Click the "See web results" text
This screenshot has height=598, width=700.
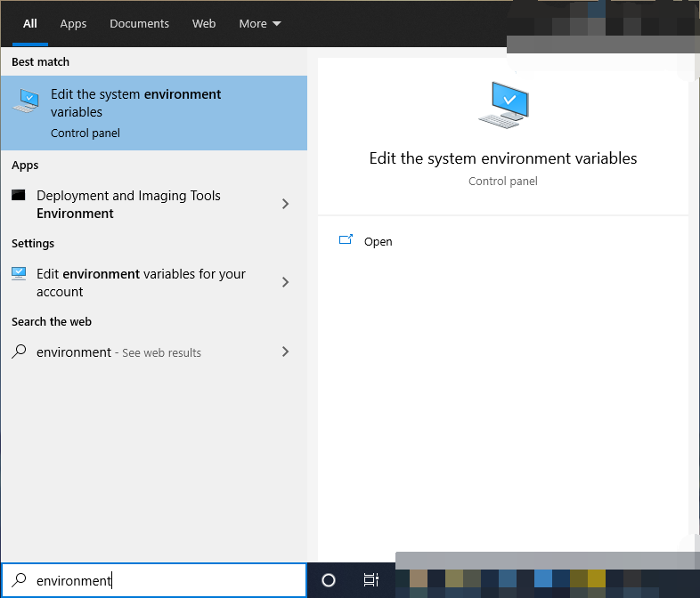pos(161,352)
